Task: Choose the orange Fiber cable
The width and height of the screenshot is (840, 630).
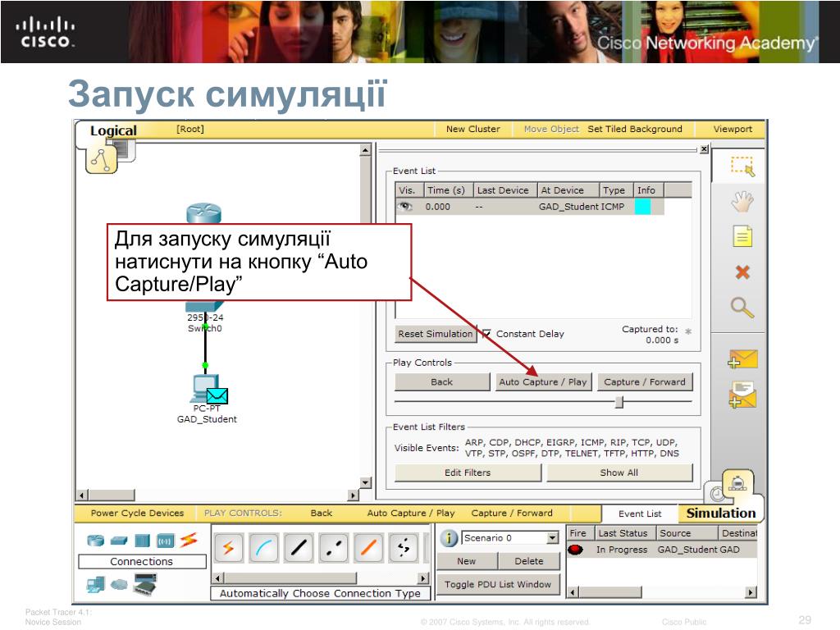Action: (368, 547)
